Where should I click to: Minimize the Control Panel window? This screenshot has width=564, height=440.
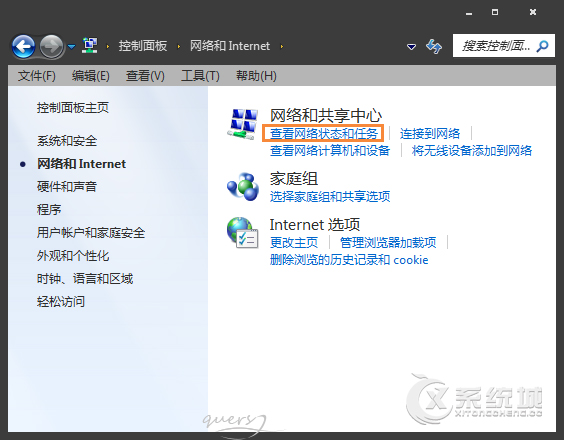coord(469,13)
